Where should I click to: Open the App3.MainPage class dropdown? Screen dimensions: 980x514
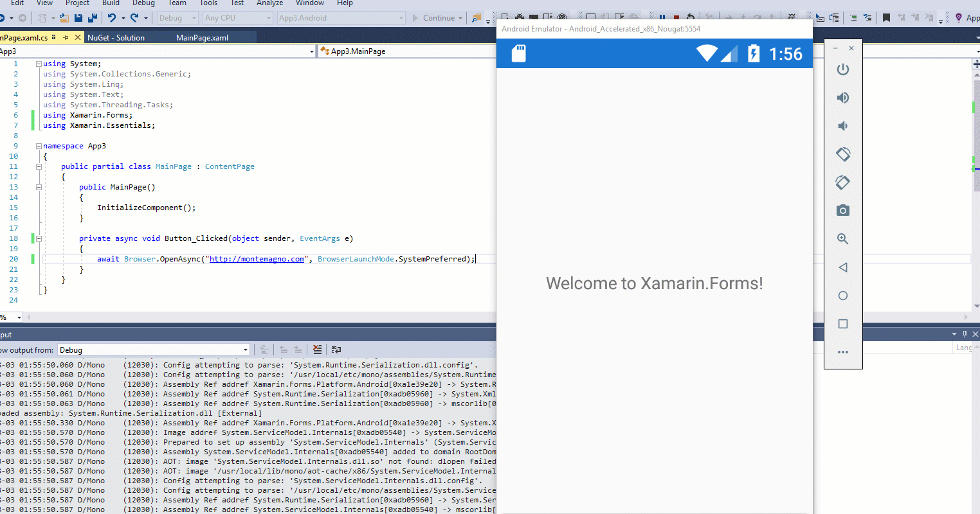click(x=407, y=51)
